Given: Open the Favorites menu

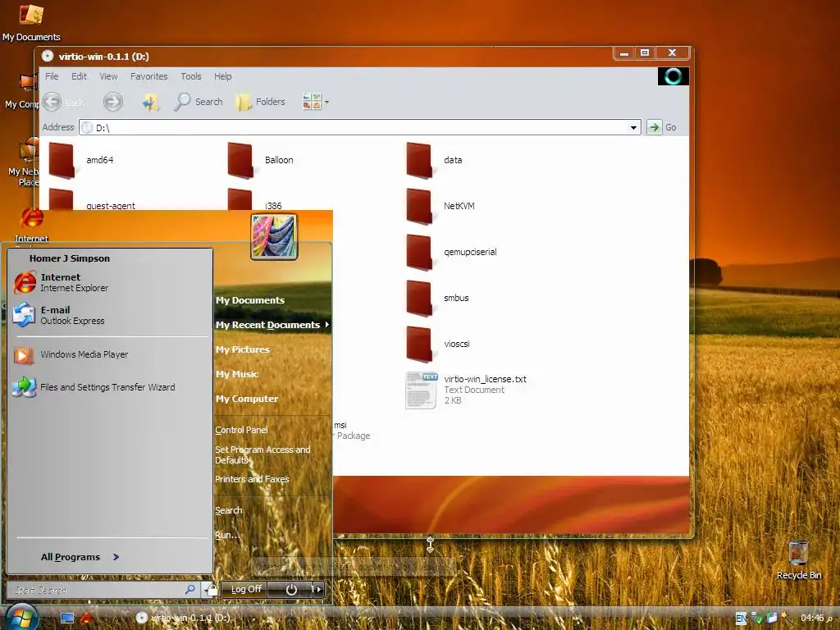Looking at the screenshot, I should coord(149,76).
